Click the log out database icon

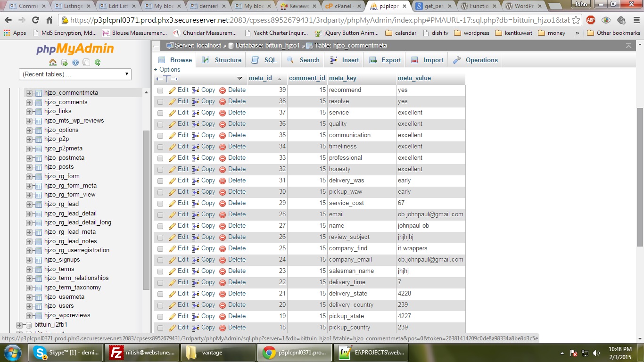[65, 62]
